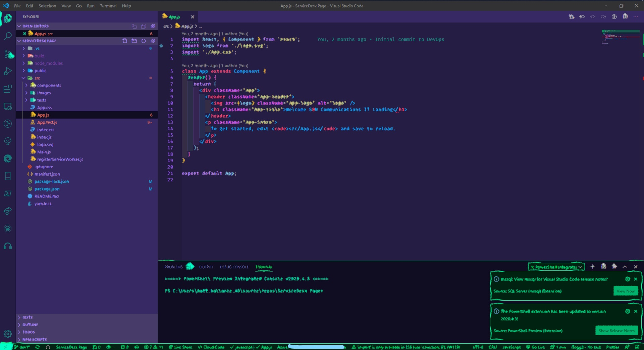Open the Search view in activity bar
This screenshot has height=350, width=644.
pyautogui.click(x=8, y=36)
